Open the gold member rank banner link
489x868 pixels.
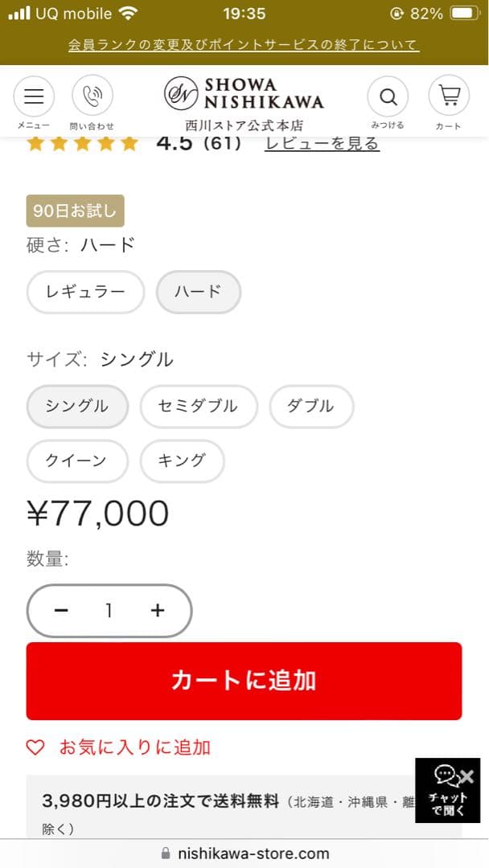[244, 46]
